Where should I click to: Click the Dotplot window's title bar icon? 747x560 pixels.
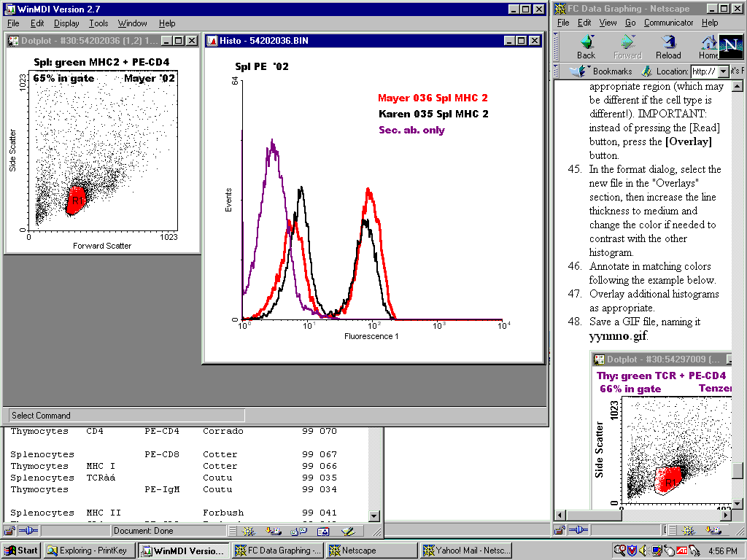point(13,41)
